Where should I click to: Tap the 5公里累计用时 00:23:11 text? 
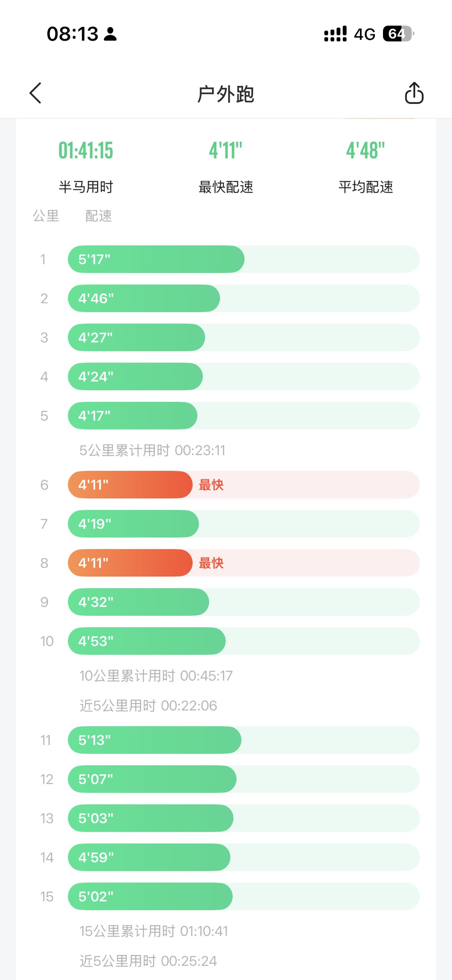point(152,450)
